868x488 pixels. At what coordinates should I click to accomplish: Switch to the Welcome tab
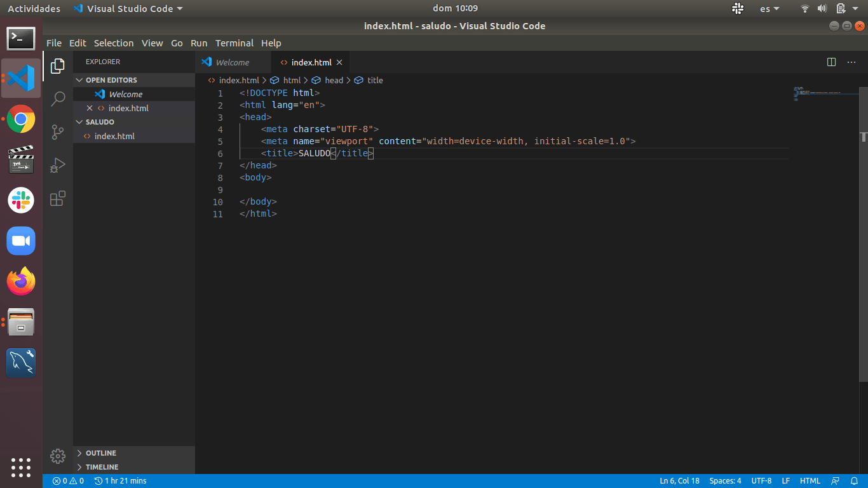232,62
